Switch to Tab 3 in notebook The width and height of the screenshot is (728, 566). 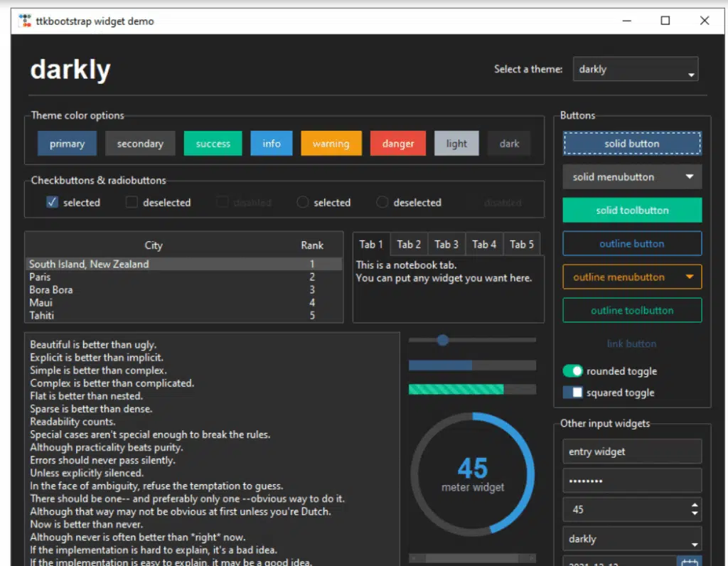pos(446,245)
